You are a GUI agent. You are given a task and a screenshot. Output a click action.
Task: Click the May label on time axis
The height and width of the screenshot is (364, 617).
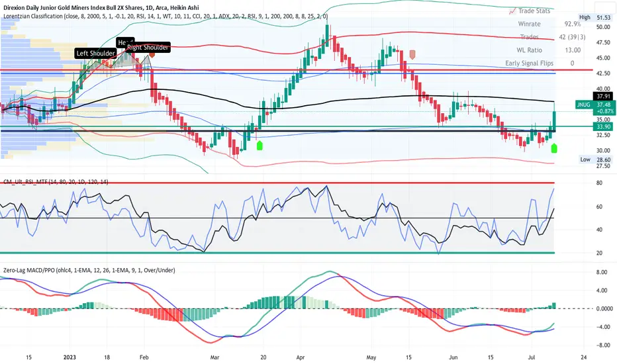(371, 357)
